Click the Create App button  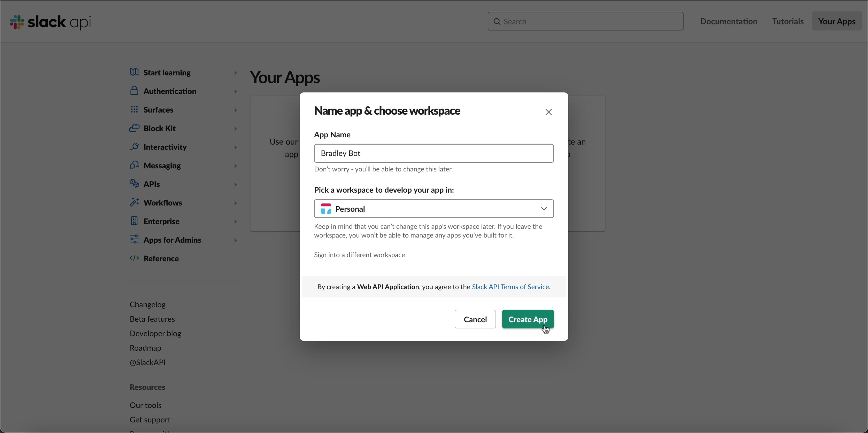click(x=528, y=319)
